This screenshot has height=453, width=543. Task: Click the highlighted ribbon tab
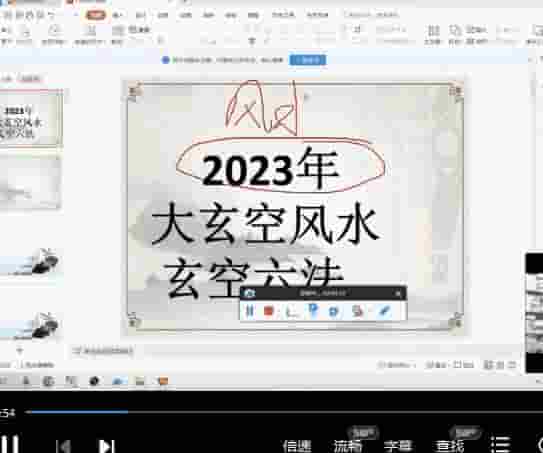[x=96, y=15]
